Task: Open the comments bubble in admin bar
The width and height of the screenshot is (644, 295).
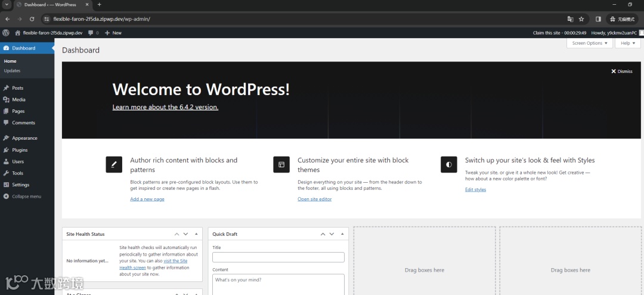Action: coord(93,32)
